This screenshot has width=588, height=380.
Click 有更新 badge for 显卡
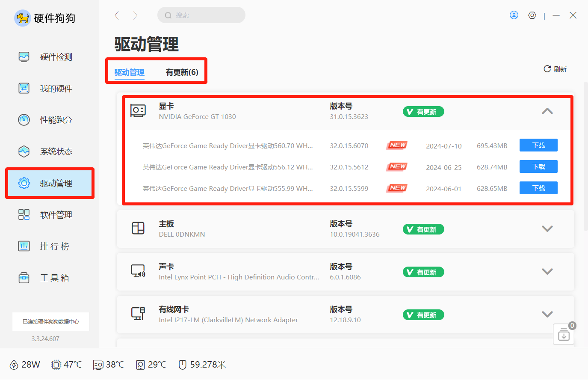pyautogui.click(x=423, y=112)
